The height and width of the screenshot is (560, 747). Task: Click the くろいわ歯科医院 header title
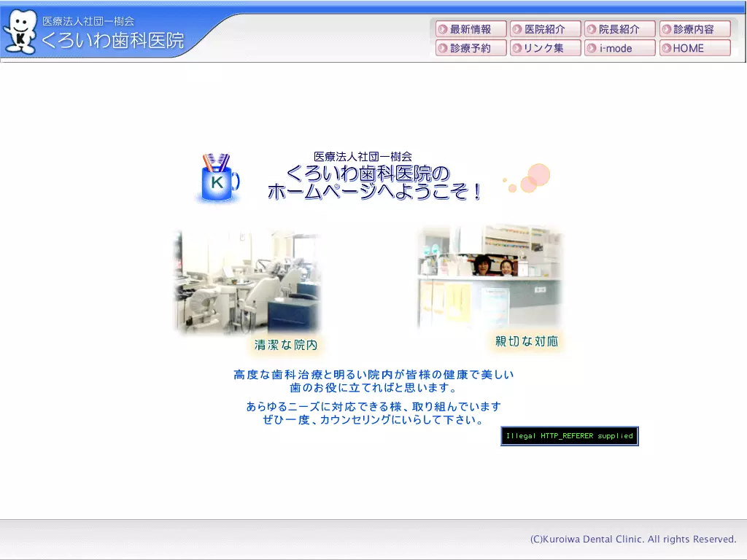[112, 41]
